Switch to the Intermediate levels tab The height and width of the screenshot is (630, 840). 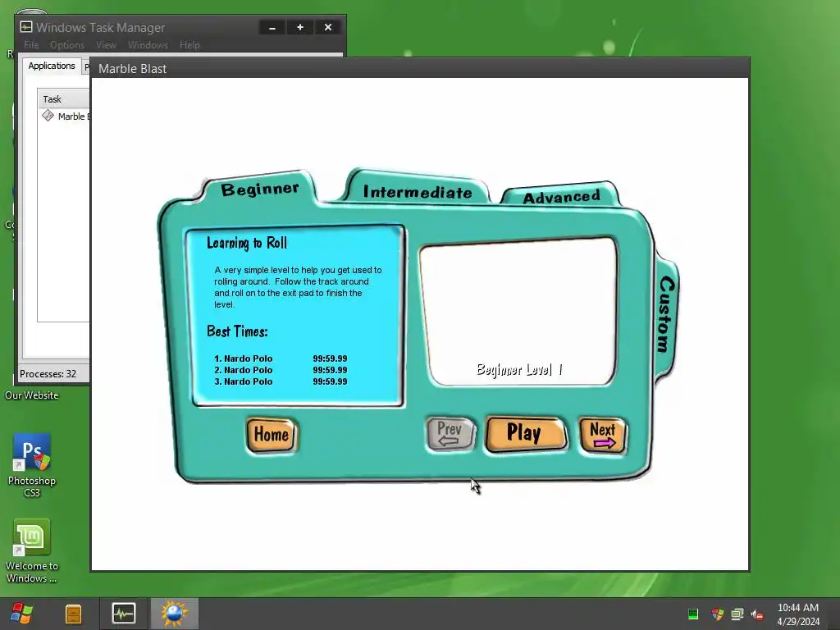(x=418, y=192)
